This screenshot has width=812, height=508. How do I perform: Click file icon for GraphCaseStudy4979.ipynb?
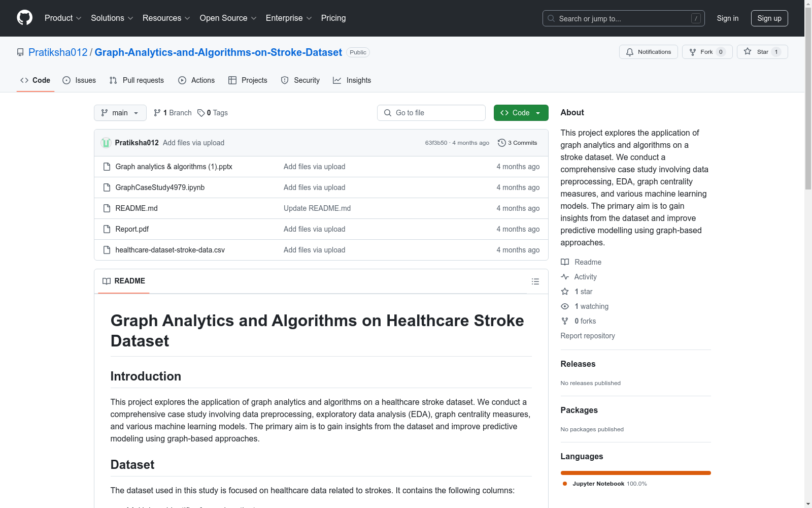coord(107,187)
